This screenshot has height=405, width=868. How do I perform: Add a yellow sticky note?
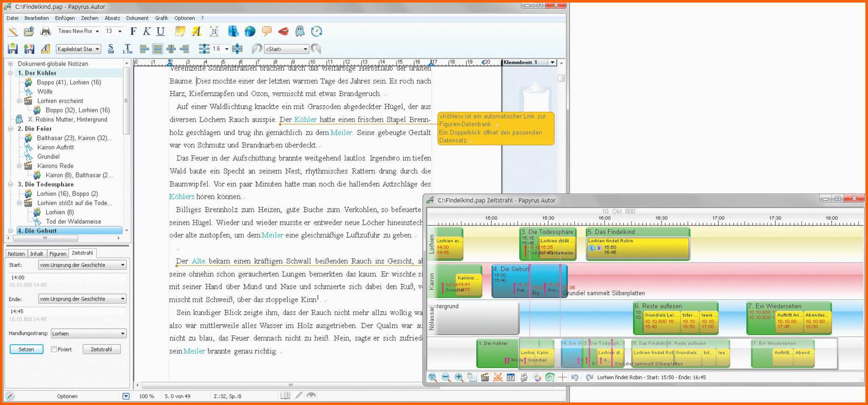coord(180,31)
